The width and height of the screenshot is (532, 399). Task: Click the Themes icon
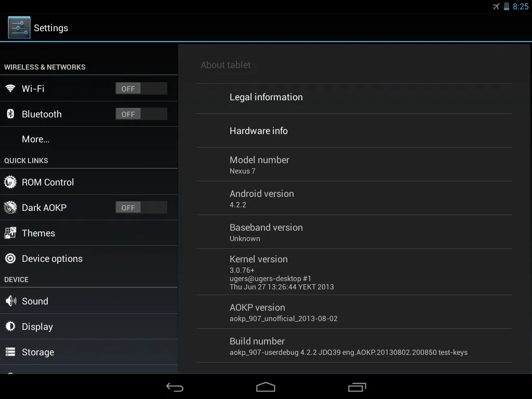tap(10, 233)
